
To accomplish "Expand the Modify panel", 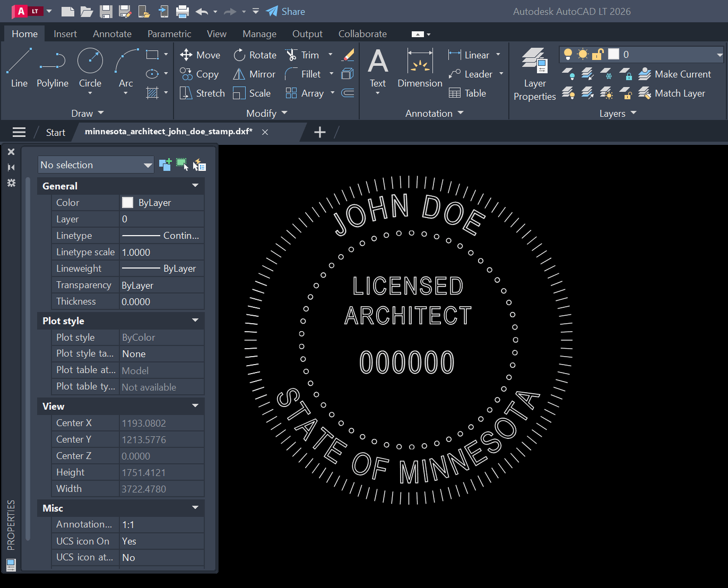I will click(x=267, y=113).
